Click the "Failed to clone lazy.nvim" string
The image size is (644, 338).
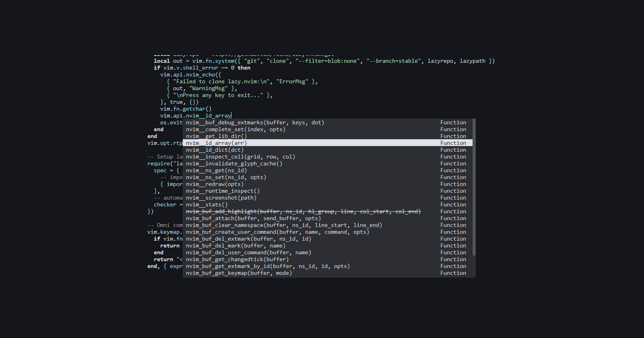tap(221, 81)
